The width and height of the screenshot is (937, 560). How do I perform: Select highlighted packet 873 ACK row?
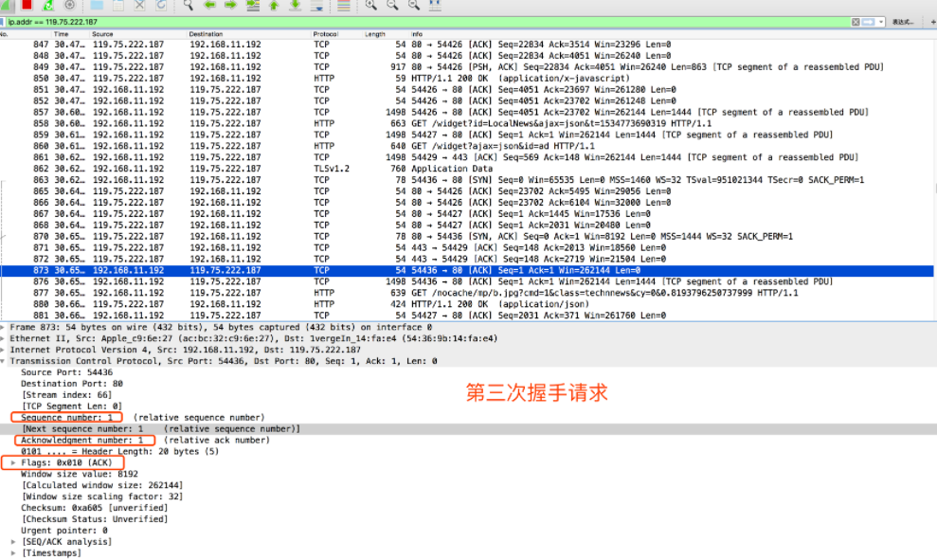point(466,271)
